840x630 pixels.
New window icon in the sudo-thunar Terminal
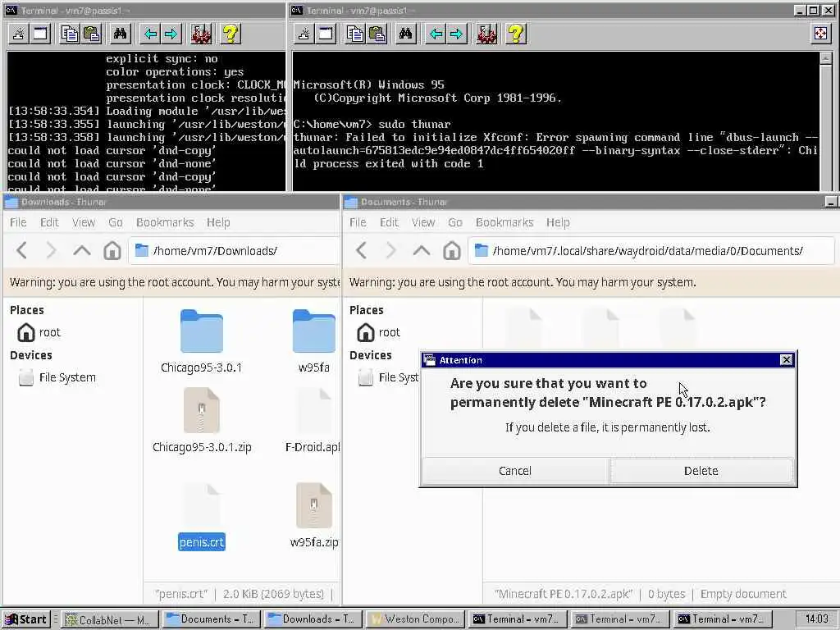tap(326, 34)
